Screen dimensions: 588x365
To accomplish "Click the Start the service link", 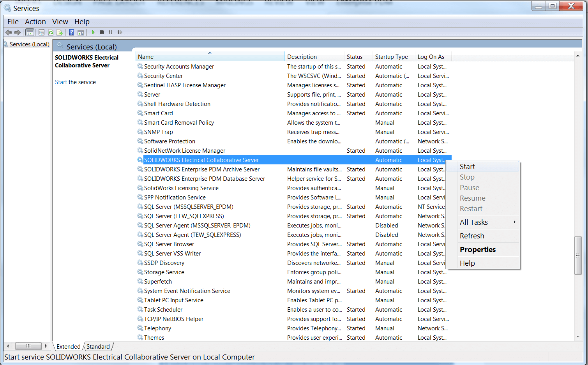I will click(61, 82).
